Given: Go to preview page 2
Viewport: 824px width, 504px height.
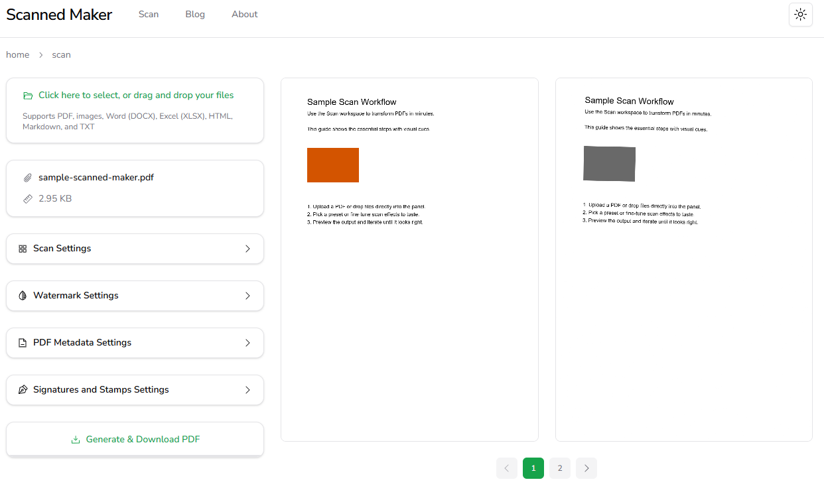Looking at the screenshot, I should (559, 468).
